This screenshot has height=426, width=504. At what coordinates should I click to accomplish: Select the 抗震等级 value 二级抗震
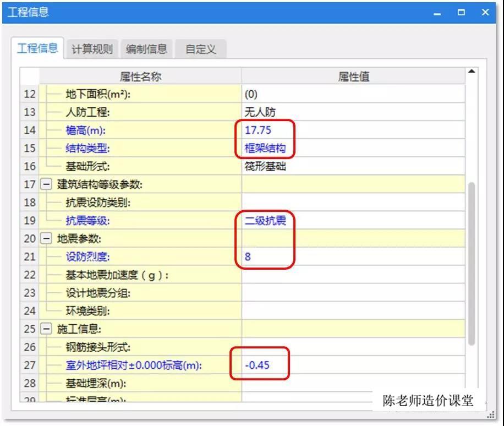pos(265,221)
